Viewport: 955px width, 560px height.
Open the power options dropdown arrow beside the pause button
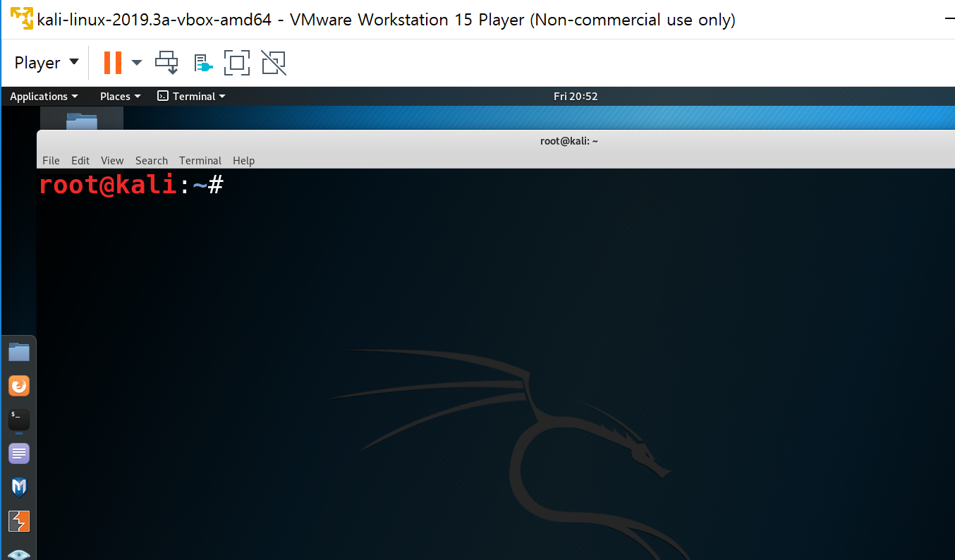137,63
